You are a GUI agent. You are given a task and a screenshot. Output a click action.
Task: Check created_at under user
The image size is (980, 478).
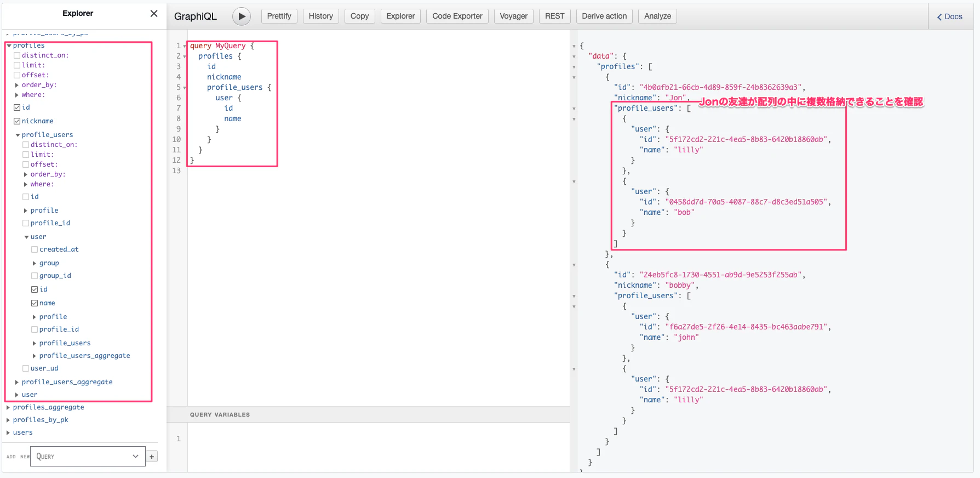point(35,249)
